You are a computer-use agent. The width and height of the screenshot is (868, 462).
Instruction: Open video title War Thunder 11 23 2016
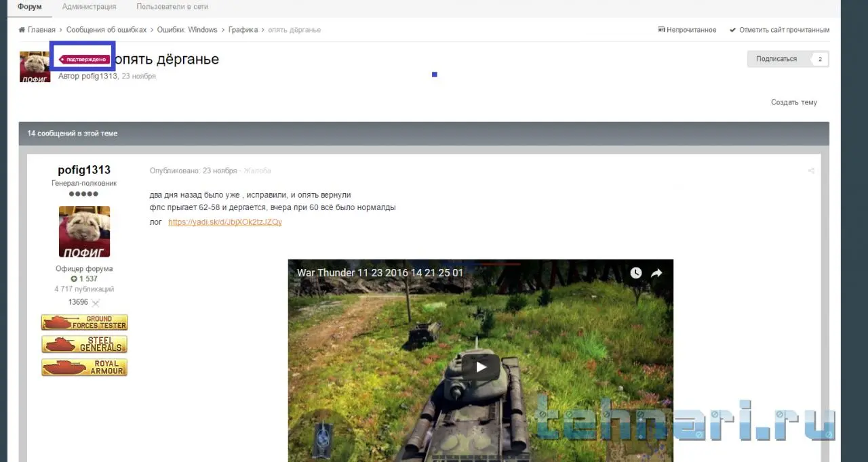point(380,273)
